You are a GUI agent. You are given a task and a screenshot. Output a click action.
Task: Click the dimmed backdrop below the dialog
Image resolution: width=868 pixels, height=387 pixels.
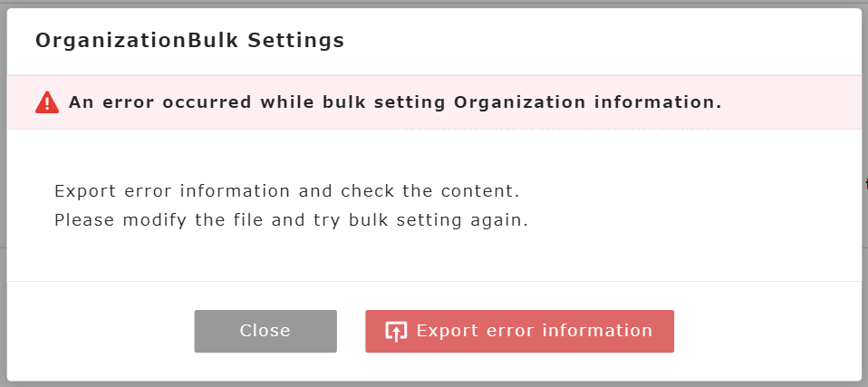point(434,383)
